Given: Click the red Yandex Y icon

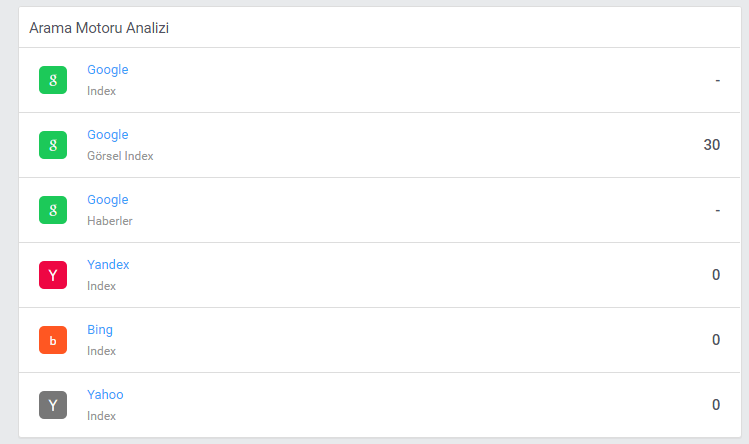Looking at the screenshot, I should click(x=53, y=275).
